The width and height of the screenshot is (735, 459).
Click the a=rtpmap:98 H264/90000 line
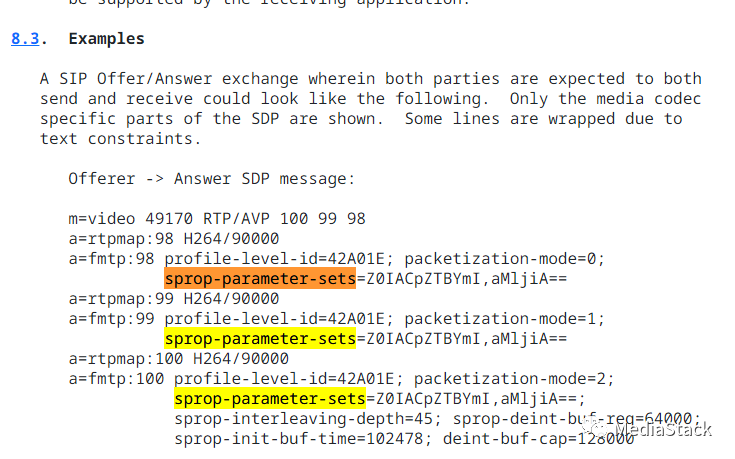click(174, 239)
